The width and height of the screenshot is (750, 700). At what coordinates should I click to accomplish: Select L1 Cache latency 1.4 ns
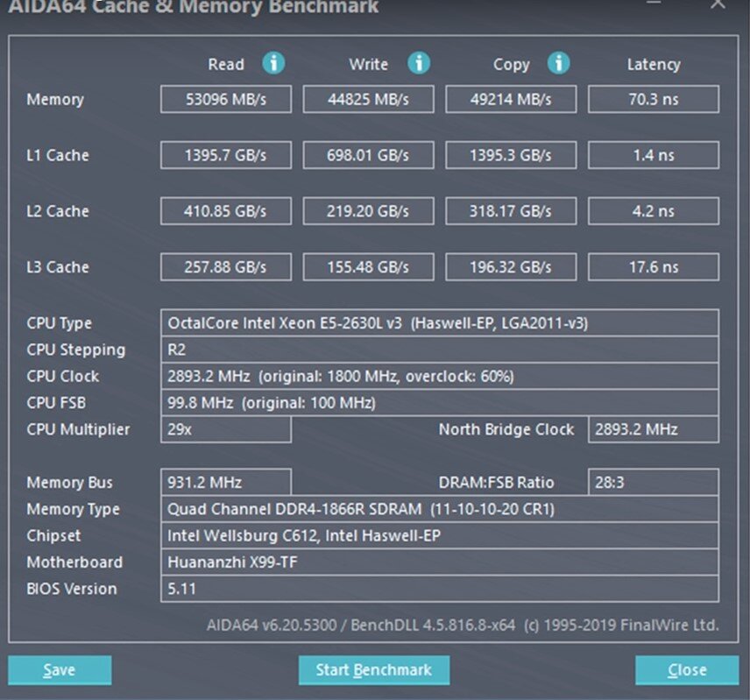(654, 155)
